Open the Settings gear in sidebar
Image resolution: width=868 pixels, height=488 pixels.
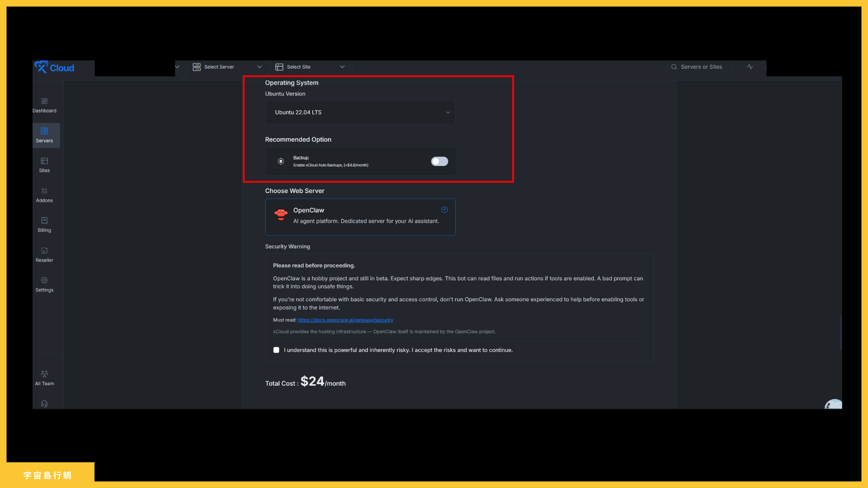(x=44, y=281)
